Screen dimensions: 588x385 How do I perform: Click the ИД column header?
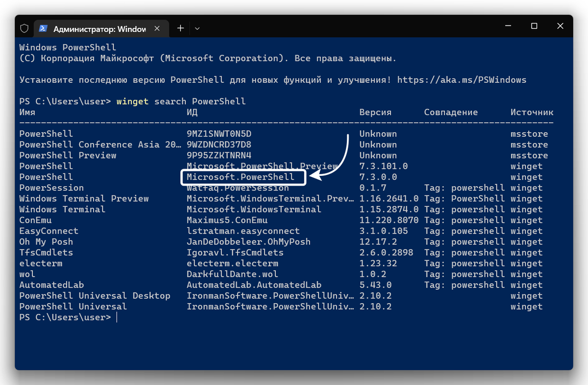[x=192, y=112]
